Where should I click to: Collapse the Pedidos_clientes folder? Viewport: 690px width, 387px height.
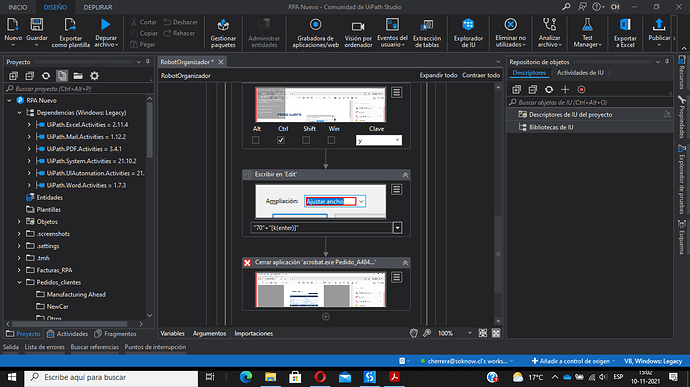pos(19,283)
